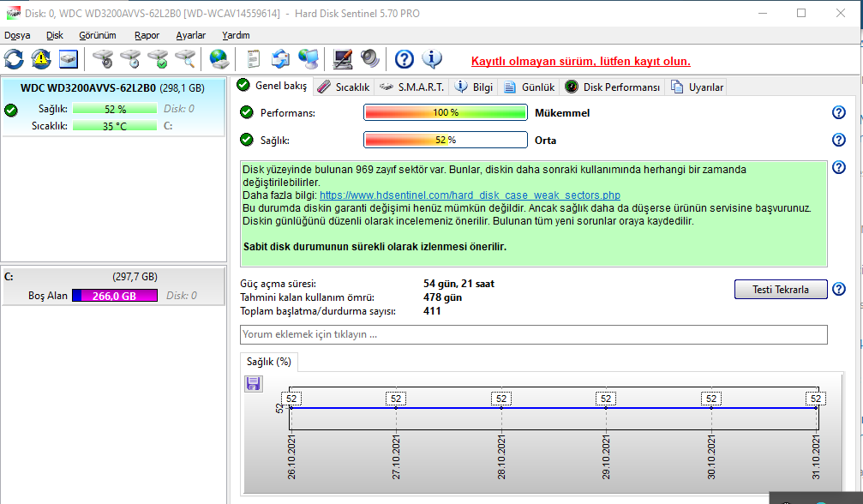863x504 pixels.
Task: Click the 411 start/stop count value
Action: [432, 311]
